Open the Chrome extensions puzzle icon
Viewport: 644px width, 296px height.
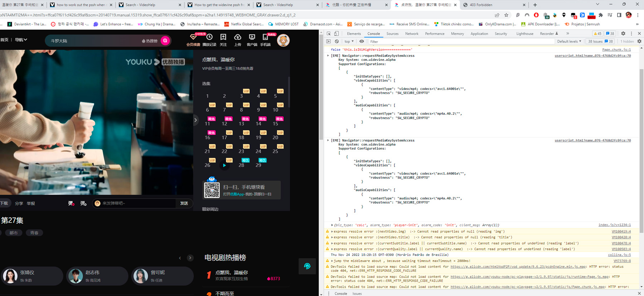601,15
